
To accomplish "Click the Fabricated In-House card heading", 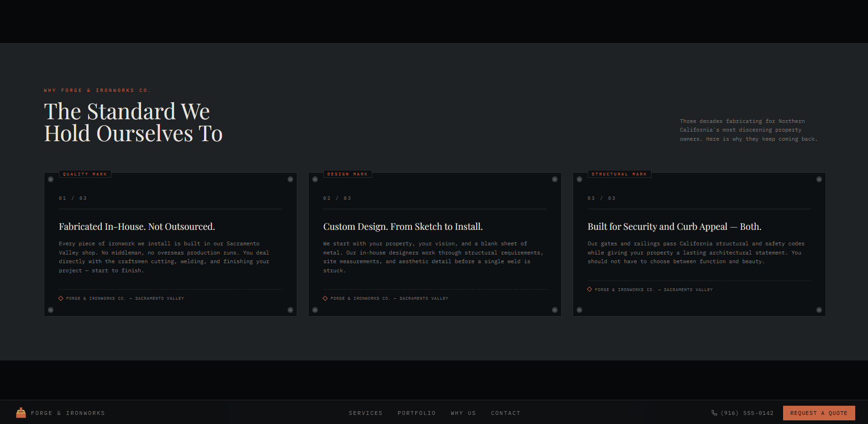I will point(137,227).
